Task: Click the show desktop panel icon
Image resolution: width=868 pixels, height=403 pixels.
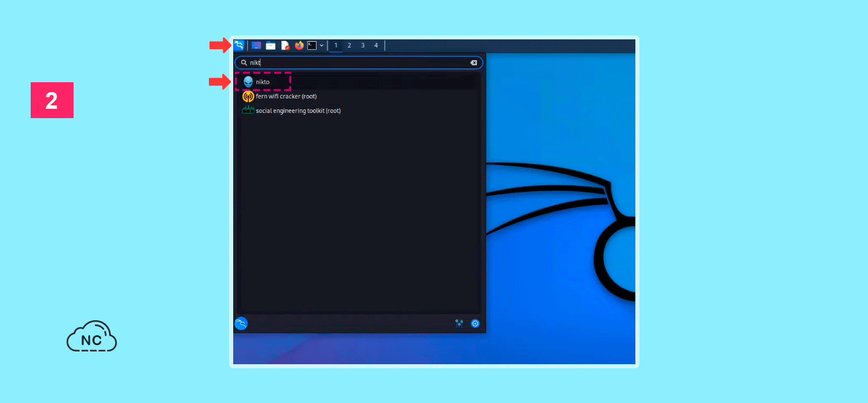Action: click(x=256, y=45)
